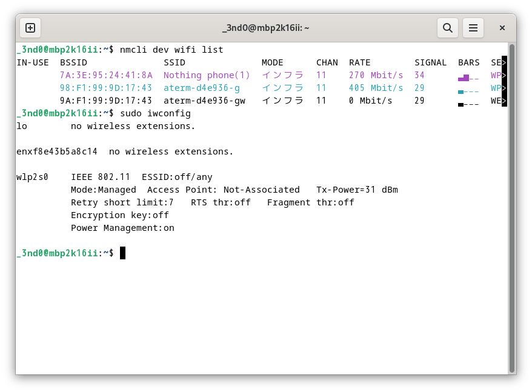Click BSSID 7A:3E:95:24:41:8A
This screenshot has height=392, width=532.
click(x=106, y=75)
